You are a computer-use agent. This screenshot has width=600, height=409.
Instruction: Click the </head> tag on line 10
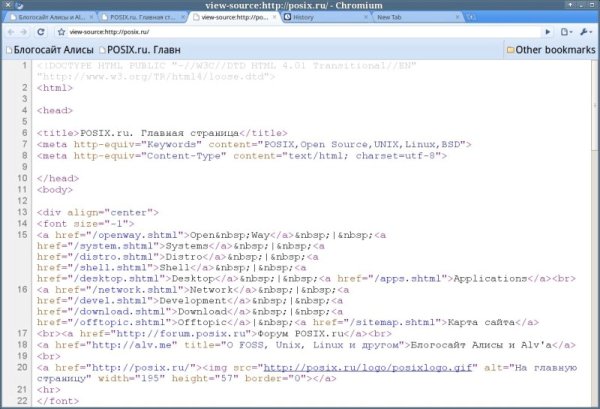[x=58, y=179]
